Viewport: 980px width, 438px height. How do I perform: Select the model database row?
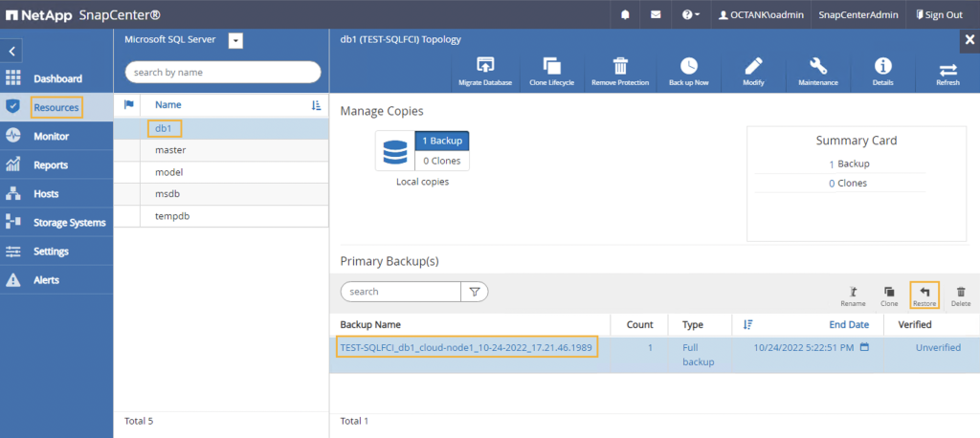[x=221, y=172]
